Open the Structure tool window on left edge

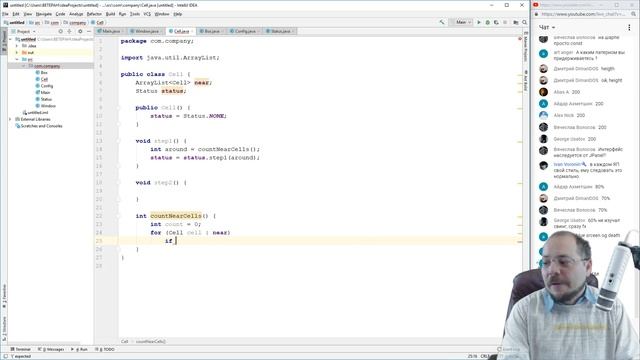pyautogui.click(x=4, y=329)
